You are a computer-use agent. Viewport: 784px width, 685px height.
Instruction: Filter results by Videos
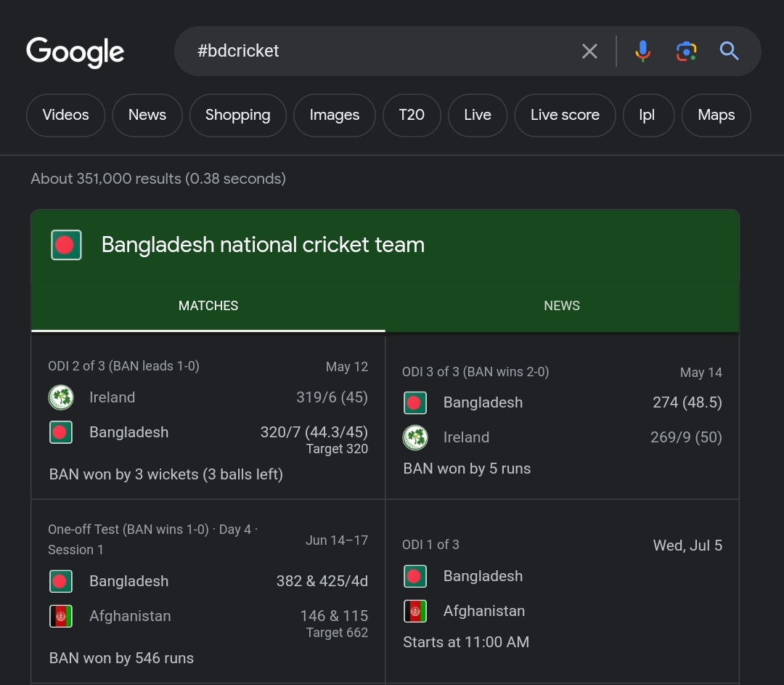[x=65, y=115]
